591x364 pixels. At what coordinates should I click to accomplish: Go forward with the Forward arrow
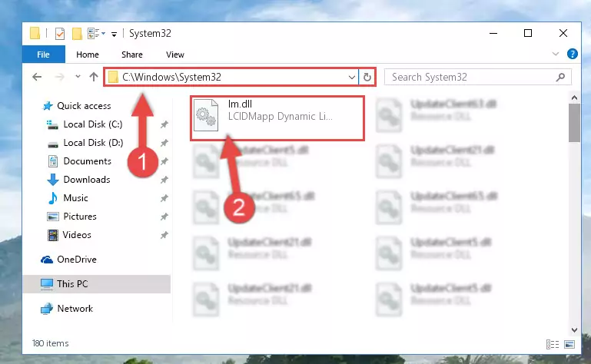[59, 77]
